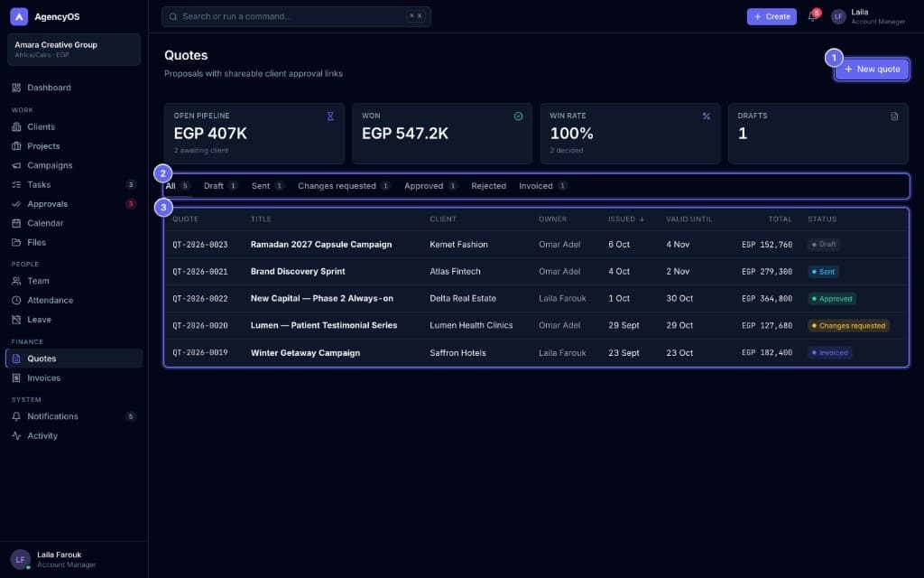The height and width of the screenshot is (578, 924).
Task: Switch to the Sent tab
Action: [267, 186]
